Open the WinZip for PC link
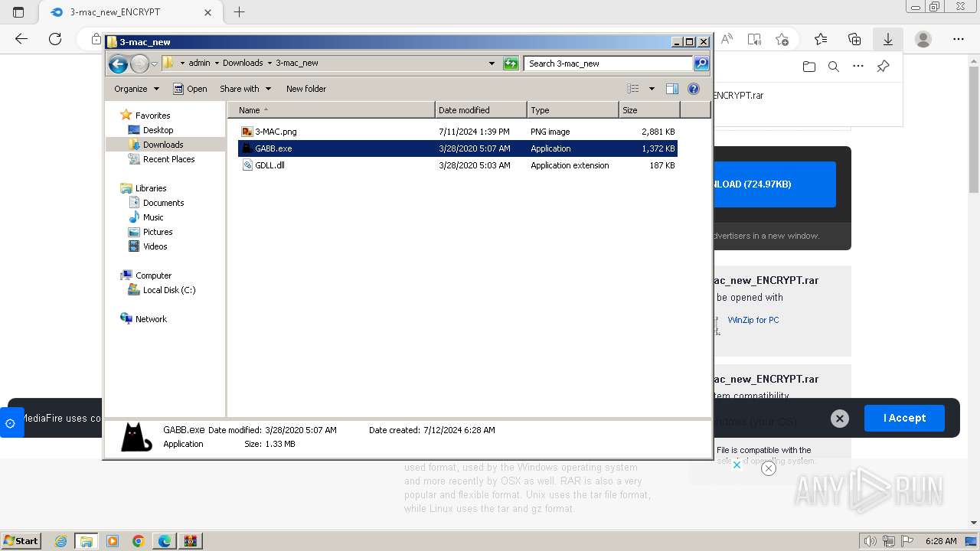Viewport: 980px width, 551px height. coord(753,320)
